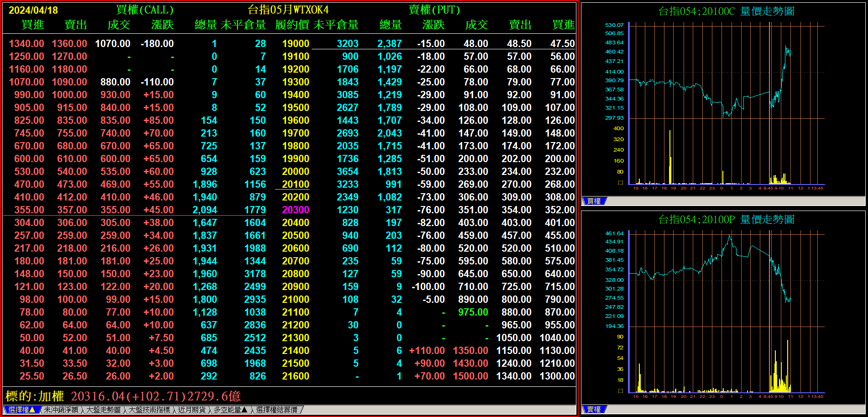Click the 買權(CALL) section header
868x417 pixels.
coord(145,10)
